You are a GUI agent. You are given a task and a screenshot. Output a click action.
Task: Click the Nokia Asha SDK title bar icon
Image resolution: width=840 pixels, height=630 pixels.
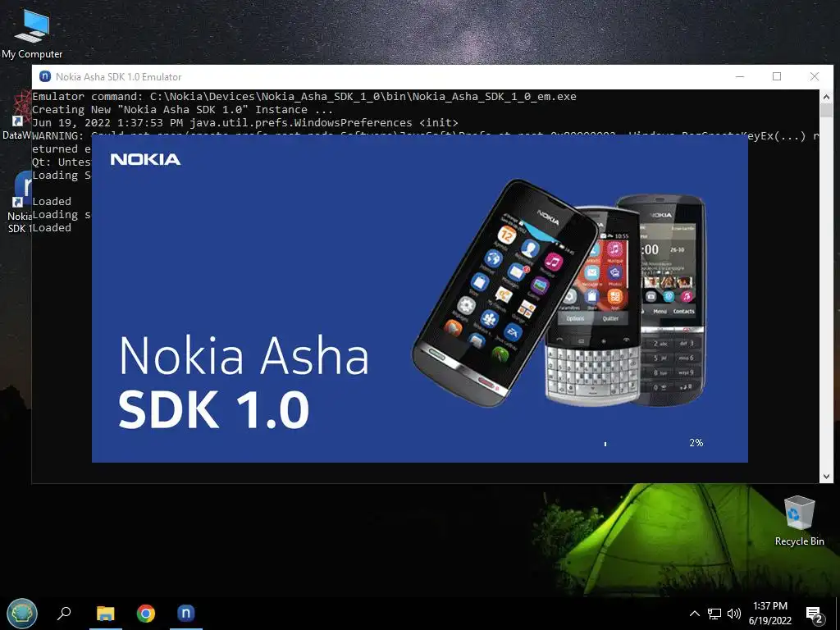click(x=45, y=76)
